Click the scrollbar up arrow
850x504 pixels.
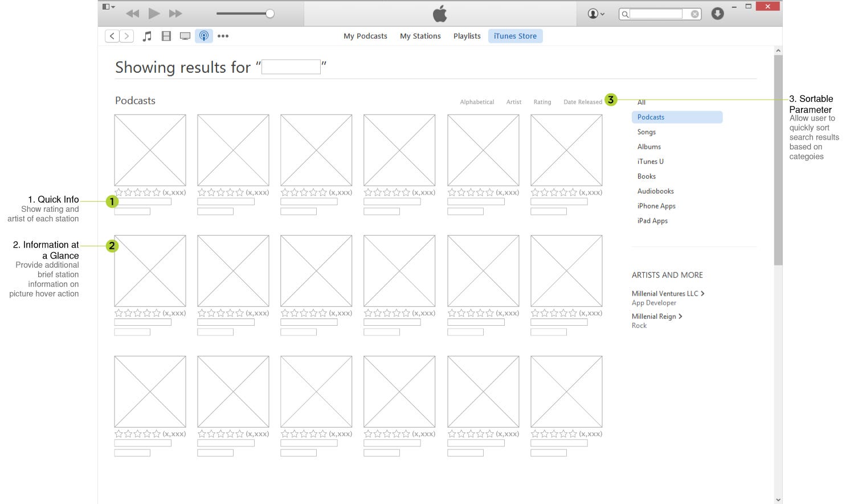(x=778, y=51)
